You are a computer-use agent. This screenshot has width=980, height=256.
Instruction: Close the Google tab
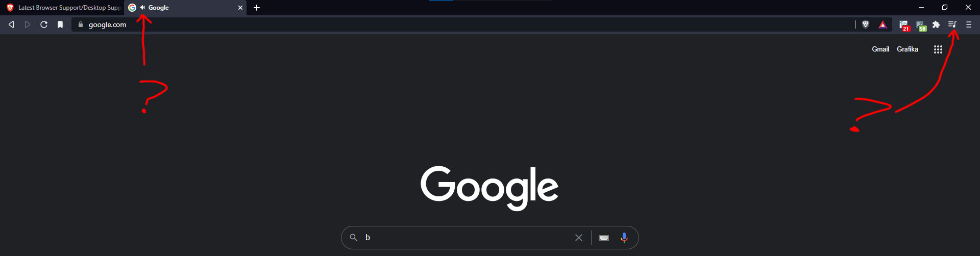(240, 8)
